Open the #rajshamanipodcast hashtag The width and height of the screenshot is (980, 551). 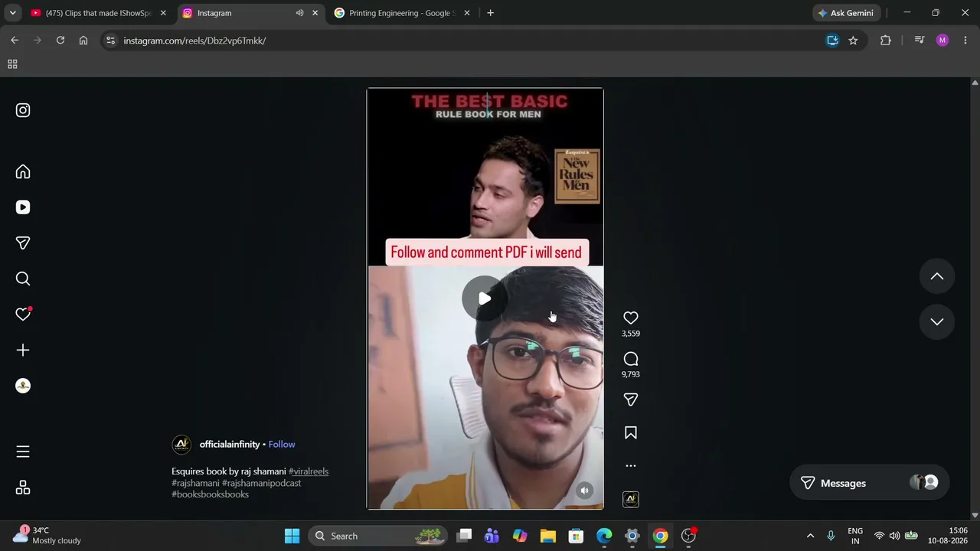point(262,483)
